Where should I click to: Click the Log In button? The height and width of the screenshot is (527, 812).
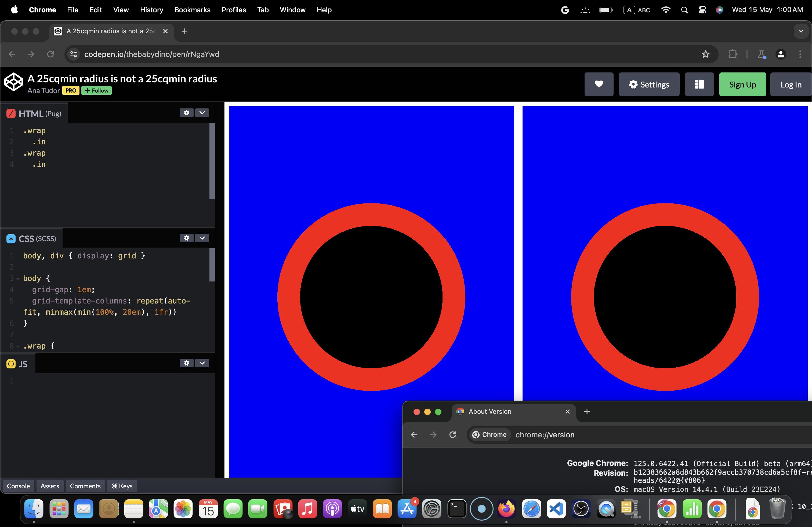coord(791,84)
